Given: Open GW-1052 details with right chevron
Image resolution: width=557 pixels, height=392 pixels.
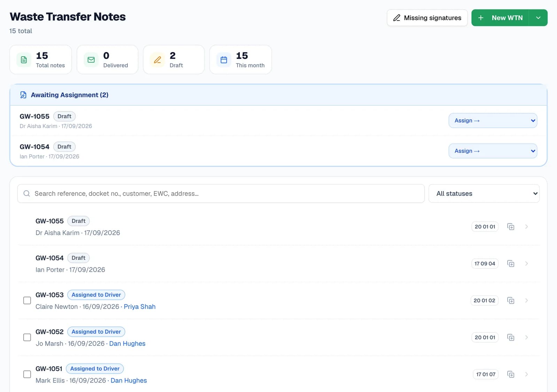Looking at the screenshot, I should point(526,337).
